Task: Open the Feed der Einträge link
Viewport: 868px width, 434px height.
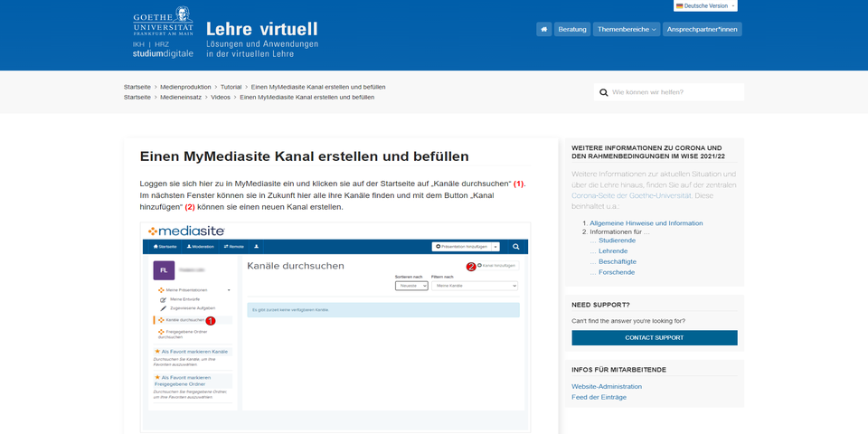Action: pos(599,397)
